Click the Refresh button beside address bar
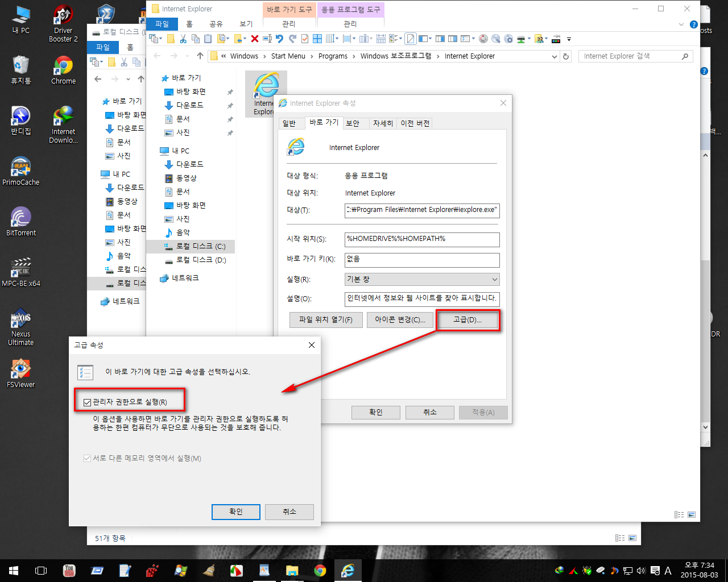This screenshot has height=582, width=728. 565,56
